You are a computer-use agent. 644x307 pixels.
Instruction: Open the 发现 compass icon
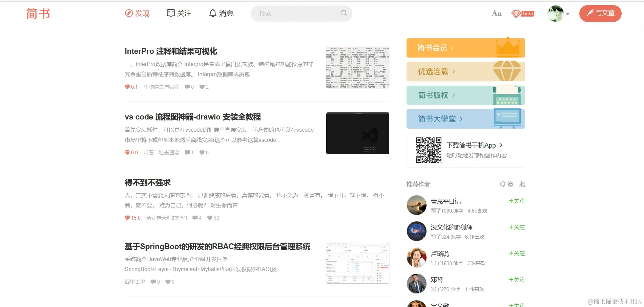coord(129,13)
